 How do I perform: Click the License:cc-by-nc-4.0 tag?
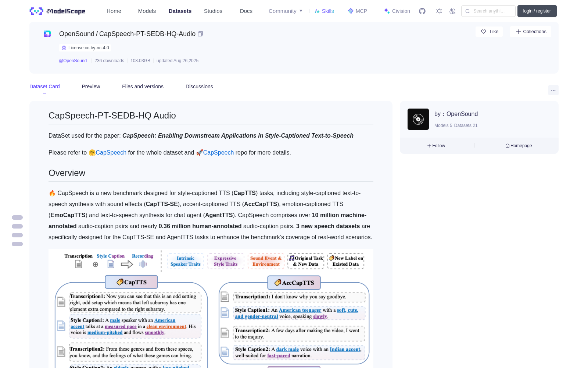(85, 48)
